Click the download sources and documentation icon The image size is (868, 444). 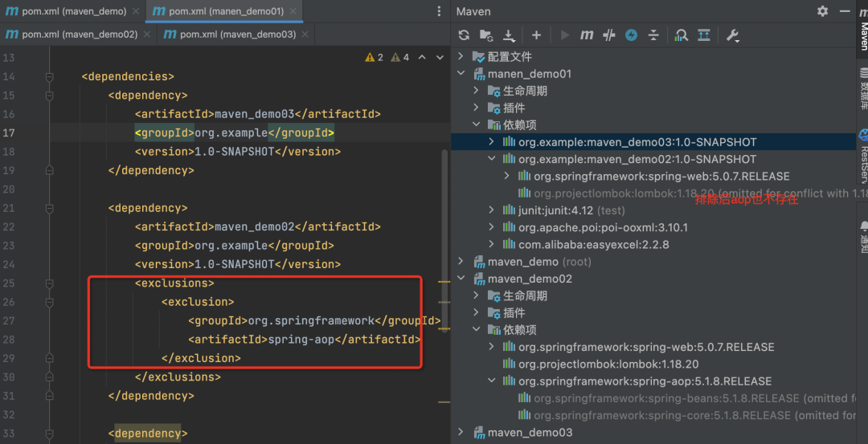[509, 35]
